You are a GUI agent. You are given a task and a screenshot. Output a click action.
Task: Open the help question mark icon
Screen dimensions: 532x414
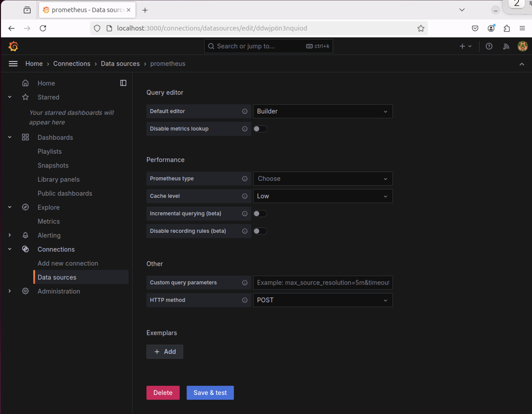pyautogui.click(x=489, y=46)
